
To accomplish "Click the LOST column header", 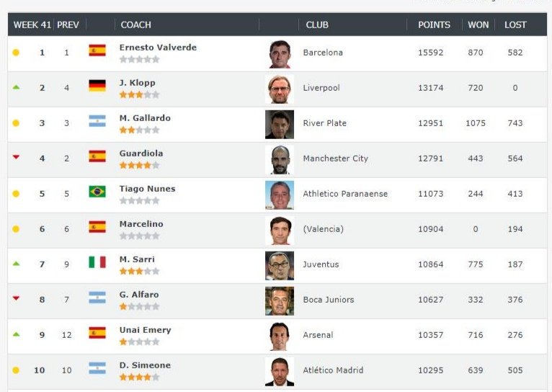I will (x=515, y=24).
